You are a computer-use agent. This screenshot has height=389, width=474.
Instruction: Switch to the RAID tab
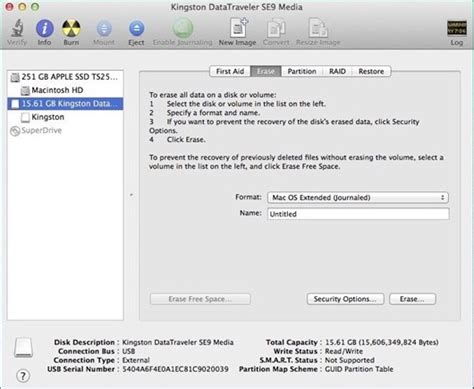337,71
